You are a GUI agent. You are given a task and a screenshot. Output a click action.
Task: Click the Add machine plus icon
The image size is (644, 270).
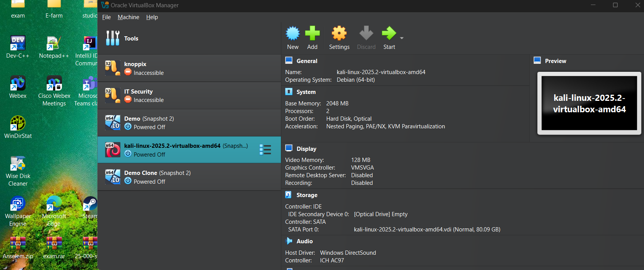[x=312, y=34]
